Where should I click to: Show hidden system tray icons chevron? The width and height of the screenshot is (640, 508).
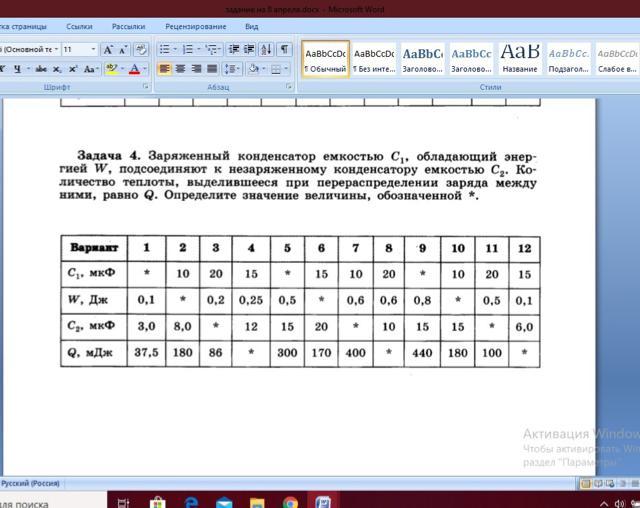(x=604, y=504)
